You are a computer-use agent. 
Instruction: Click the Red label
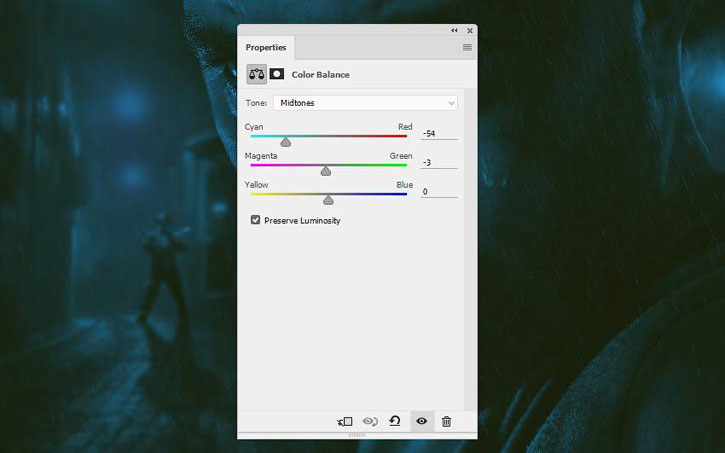click(x=405, y=127)
